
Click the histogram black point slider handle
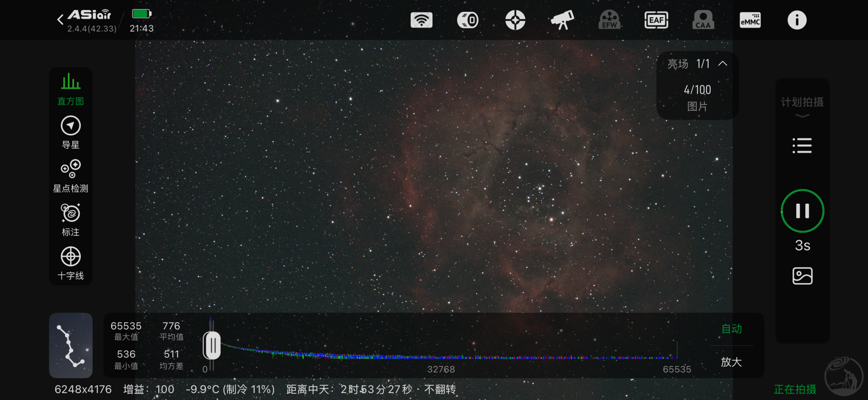point(212,346)
